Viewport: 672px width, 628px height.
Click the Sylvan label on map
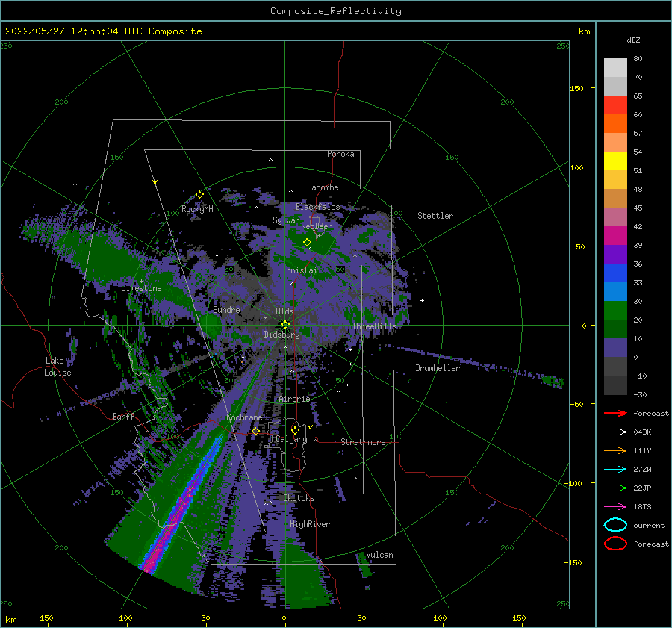[286, 220]
